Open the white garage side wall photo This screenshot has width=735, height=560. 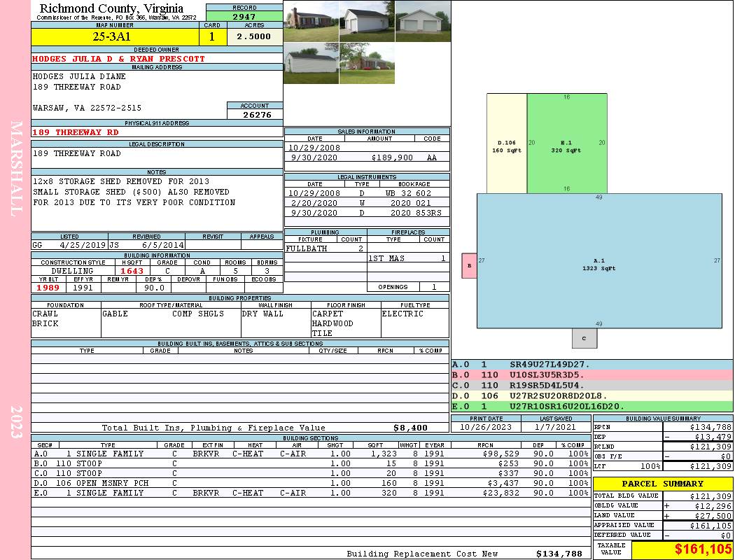[311, 64]
